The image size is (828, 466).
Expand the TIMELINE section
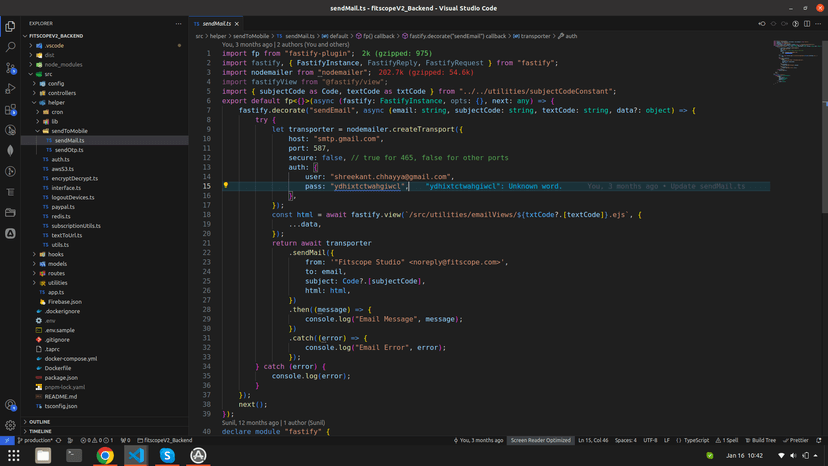(x=105, y=431)
